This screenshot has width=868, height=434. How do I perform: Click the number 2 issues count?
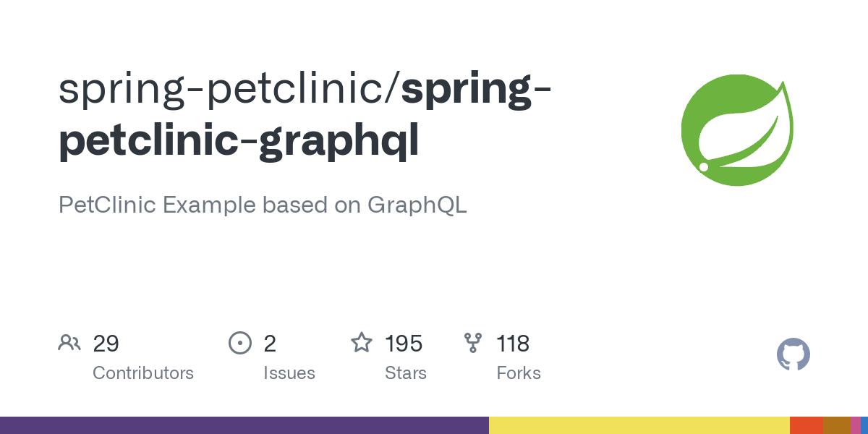click(x=270, y=344)
